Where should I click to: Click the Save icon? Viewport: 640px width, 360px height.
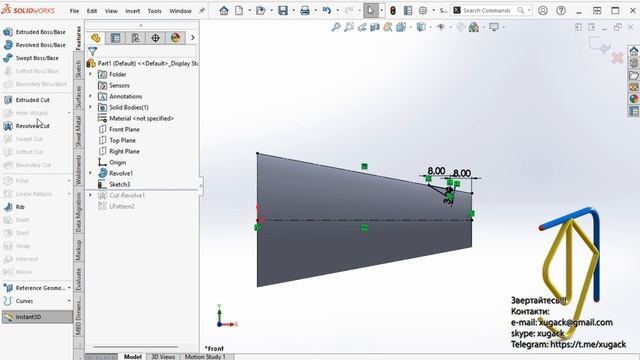click(x=283, y=11)
